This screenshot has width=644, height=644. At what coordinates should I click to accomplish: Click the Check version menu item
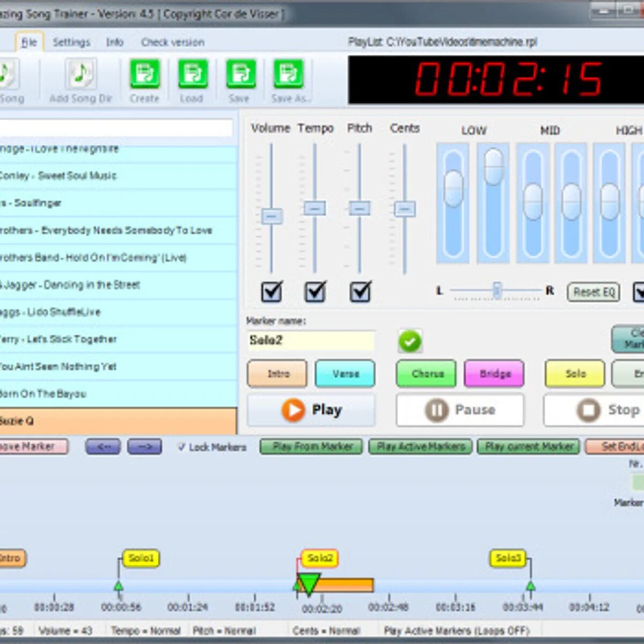[x=172, y=42]
